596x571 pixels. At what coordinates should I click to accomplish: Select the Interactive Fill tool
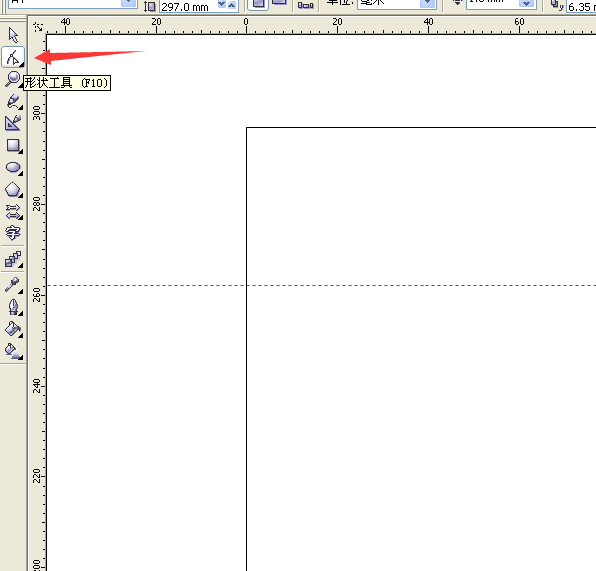tap(13, 351)
